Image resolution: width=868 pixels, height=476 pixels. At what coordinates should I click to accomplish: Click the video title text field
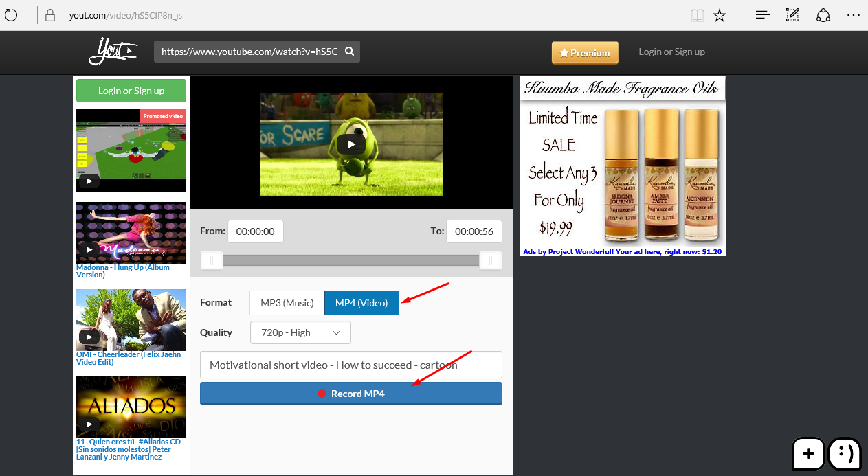pos(351,365)
